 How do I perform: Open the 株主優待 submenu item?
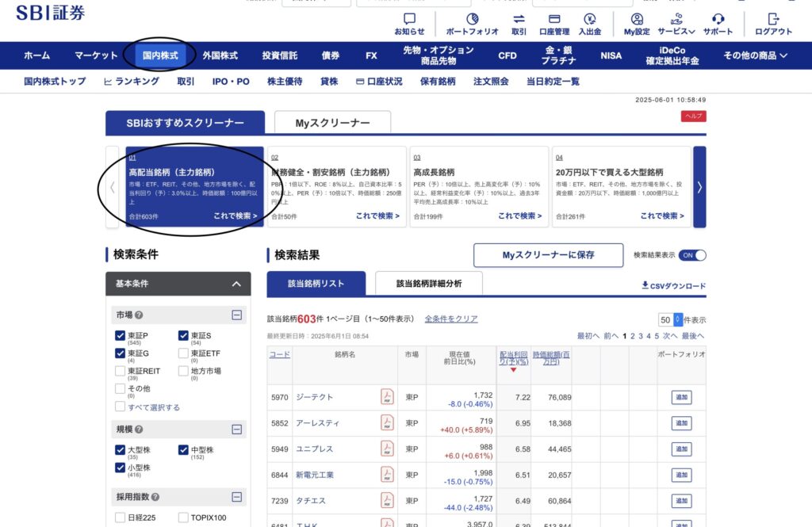click(285, 82)
